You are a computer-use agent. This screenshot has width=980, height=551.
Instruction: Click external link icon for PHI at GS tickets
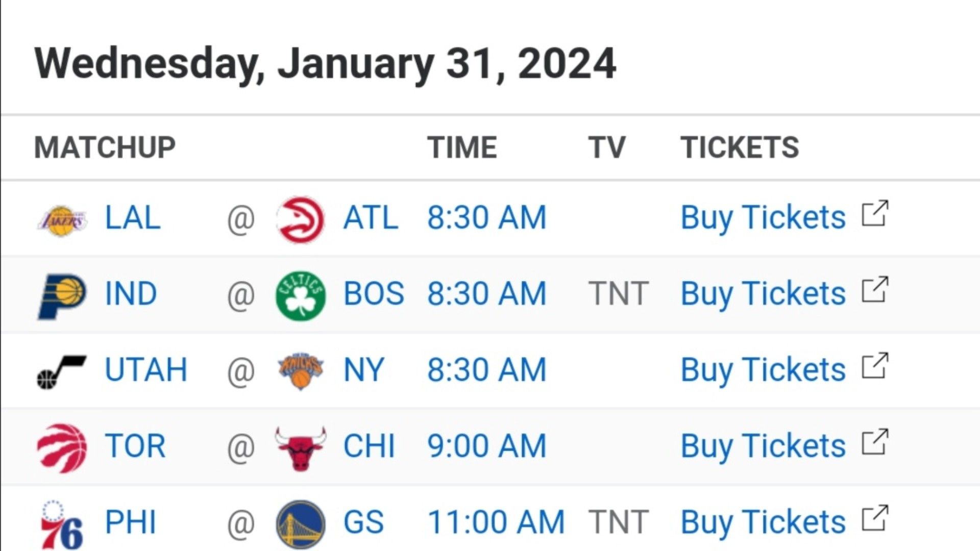(x=875, y=518)
